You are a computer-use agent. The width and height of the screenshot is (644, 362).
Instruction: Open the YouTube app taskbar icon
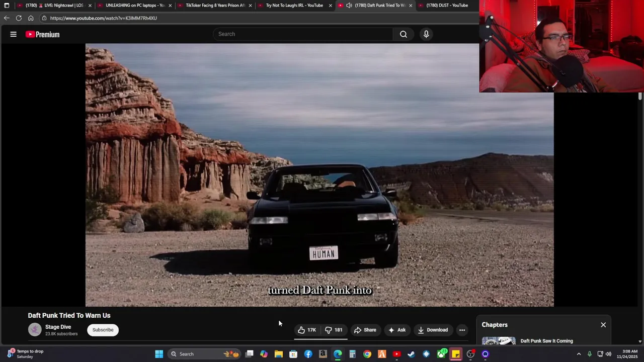pyautogui.click(x=396, y=354)
